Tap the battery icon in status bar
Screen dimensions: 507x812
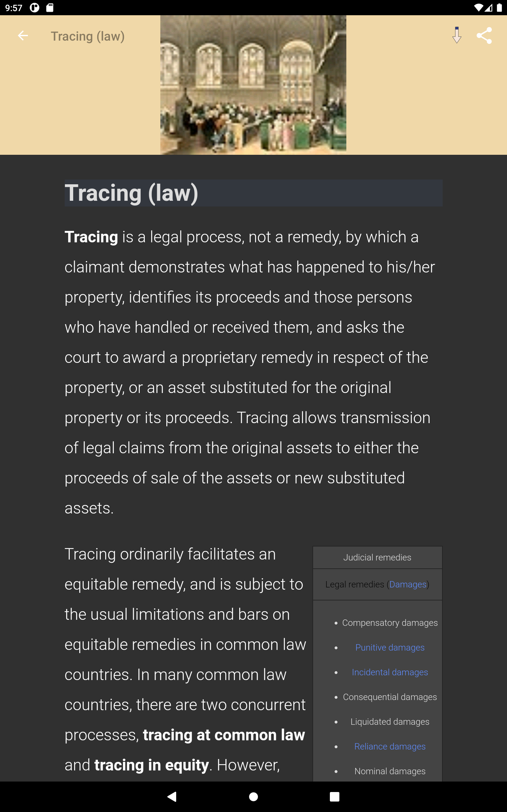pos(499,8)
